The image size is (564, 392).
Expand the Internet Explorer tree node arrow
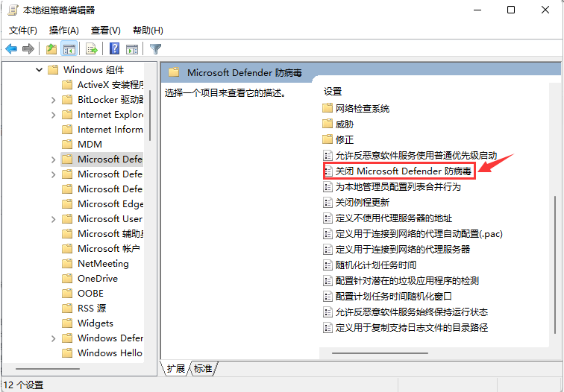tap(54, 115)
